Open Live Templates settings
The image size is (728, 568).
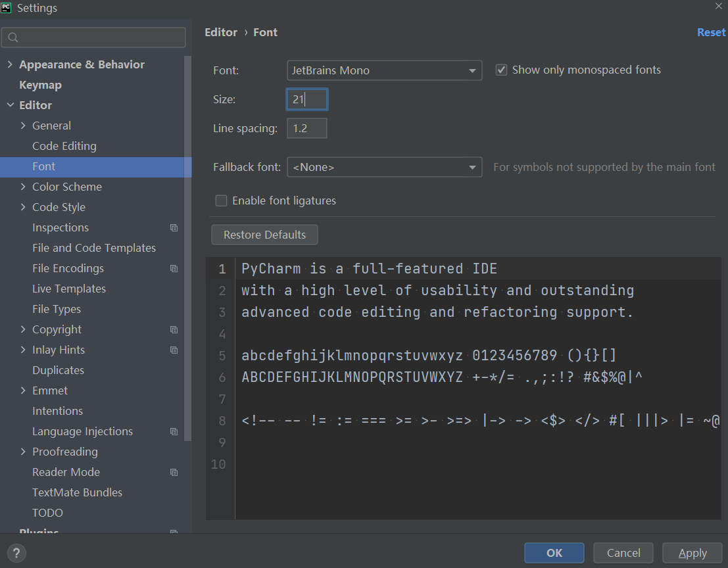(69, 289)
